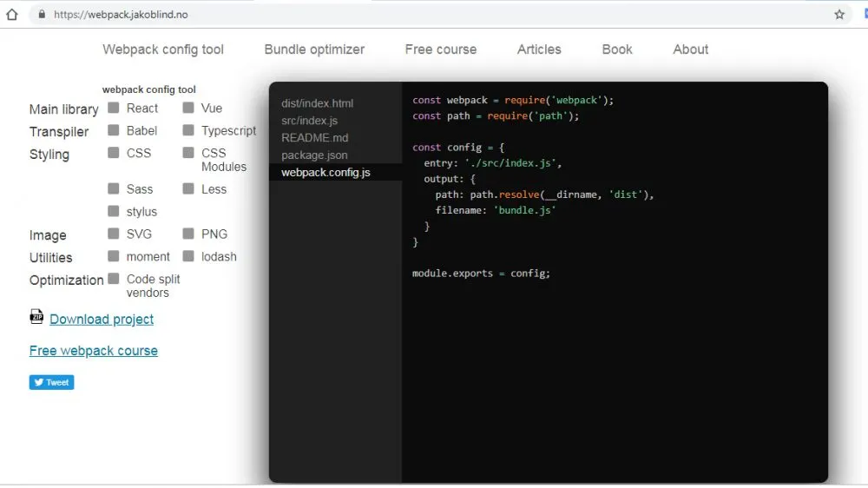Open the Bundle optimizer menu item
The width and height of the screenshot is (868, 488).
click(314, 49)
